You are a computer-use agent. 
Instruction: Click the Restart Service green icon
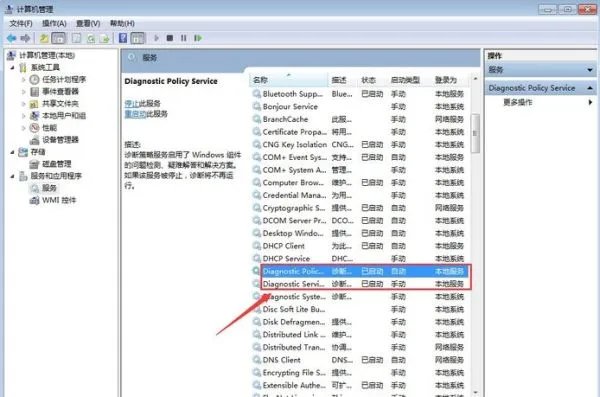click(198, 38)
